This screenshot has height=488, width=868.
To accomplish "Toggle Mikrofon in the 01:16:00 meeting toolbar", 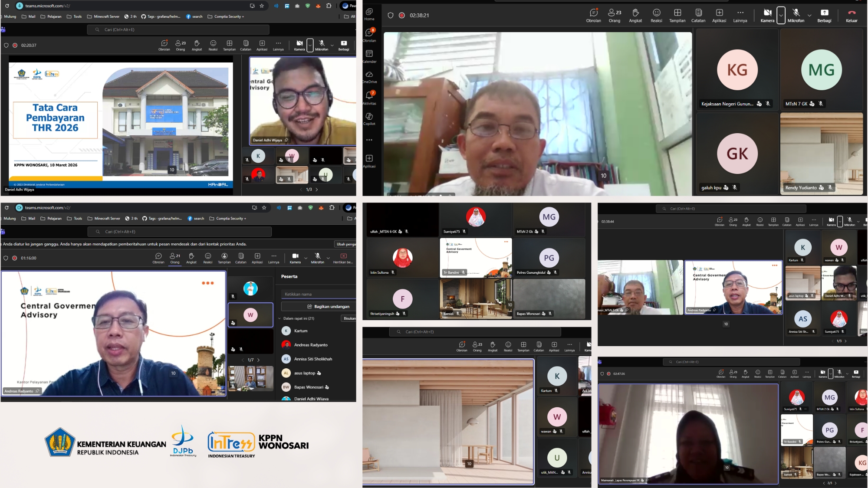I will click(318, 258).
